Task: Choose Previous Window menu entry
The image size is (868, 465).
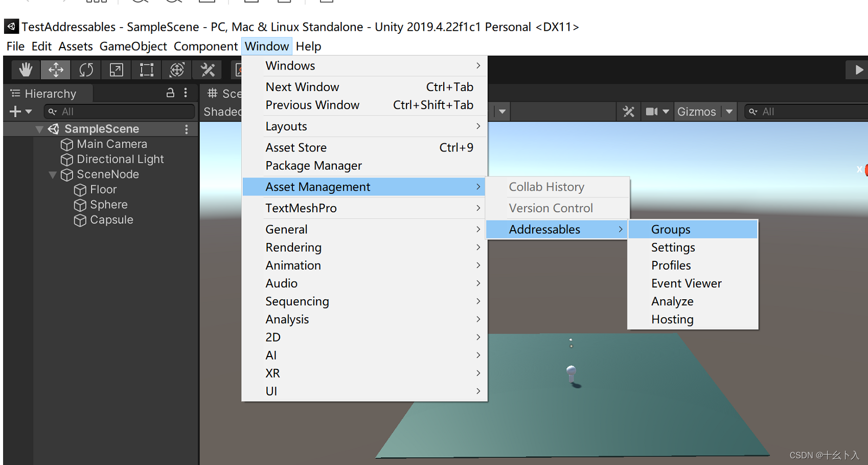Action: (x=364, y=105)
